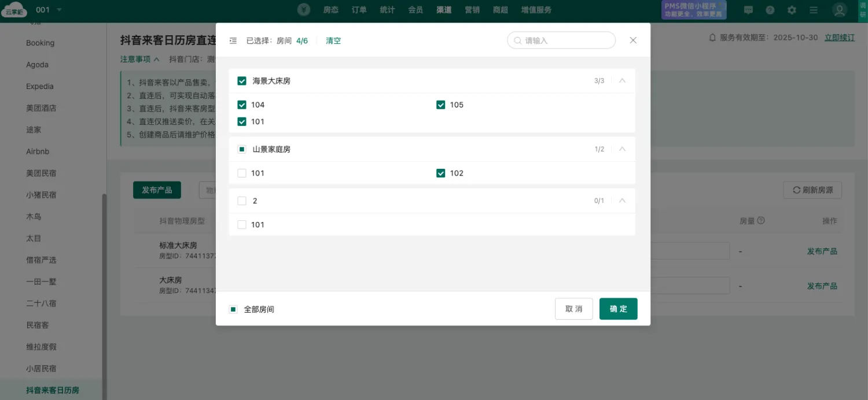Open the 营销 menu
868x400 pixels.
click(472, 10)
